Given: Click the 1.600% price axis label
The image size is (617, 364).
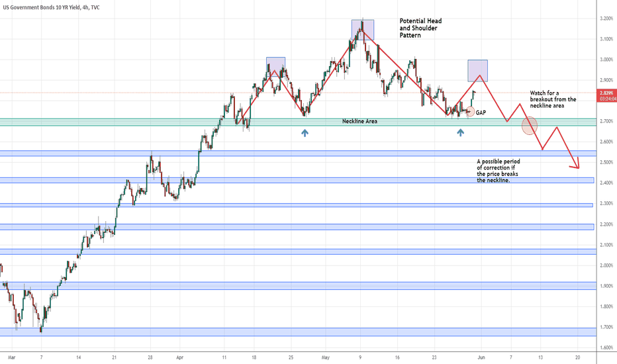Looking at the screenshot, I should coord(606,347).
